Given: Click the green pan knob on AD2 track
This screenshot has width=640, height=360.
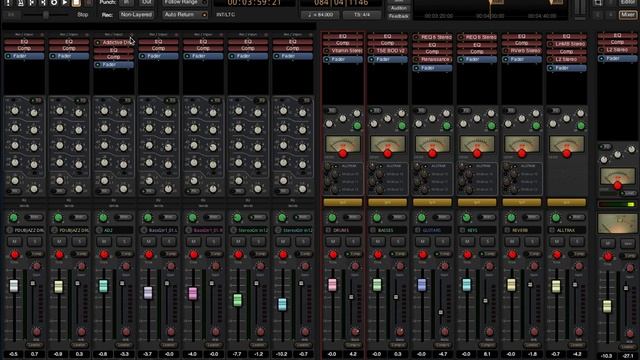Looking at the screenshot, I should pyautogui.click(x=103, y=218).
